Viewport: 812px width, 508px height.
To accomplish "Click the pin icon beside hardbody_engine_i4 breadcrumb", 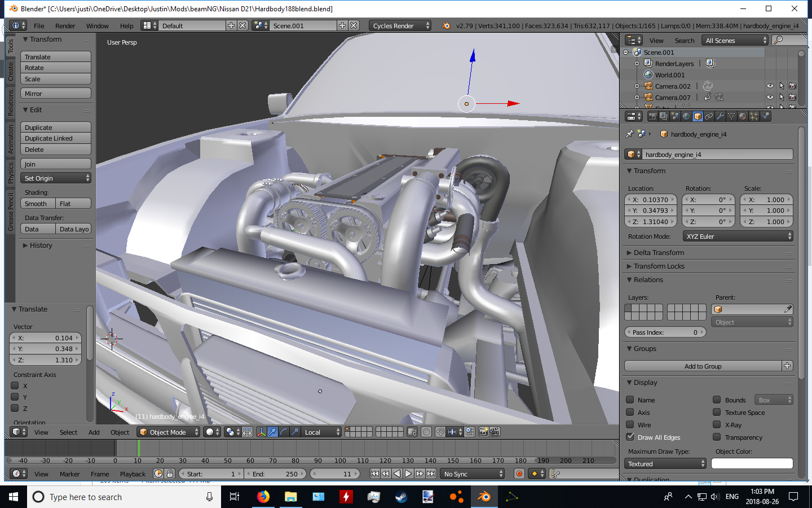I will point(630,134).
